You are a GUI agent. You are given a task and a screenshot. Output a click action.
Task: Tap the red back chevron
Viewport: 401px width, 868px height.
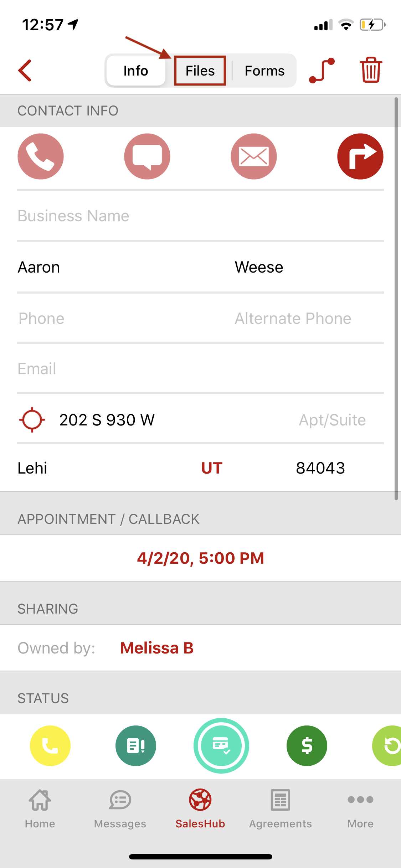click(25, 71)
